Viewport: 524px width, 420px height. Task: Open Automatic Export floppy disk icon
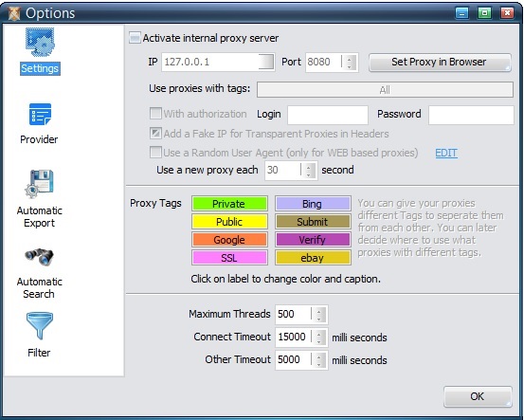point(40,184)
